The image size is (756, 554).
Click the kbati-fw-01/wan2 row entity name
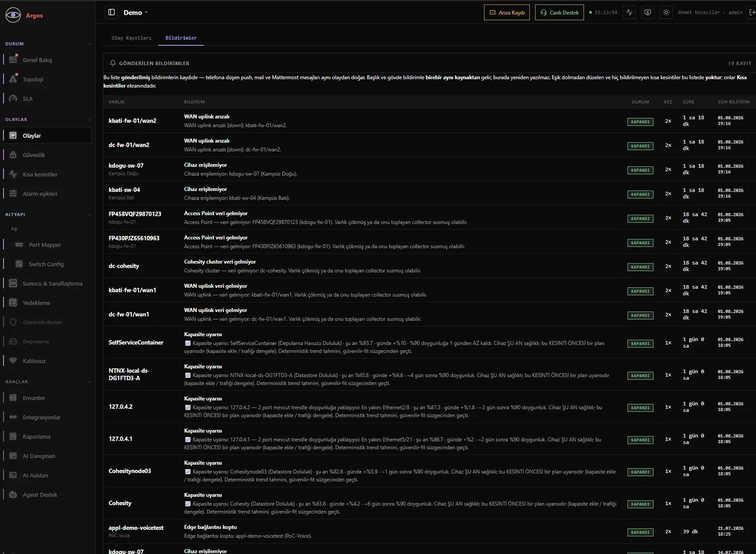click(133, 121)
